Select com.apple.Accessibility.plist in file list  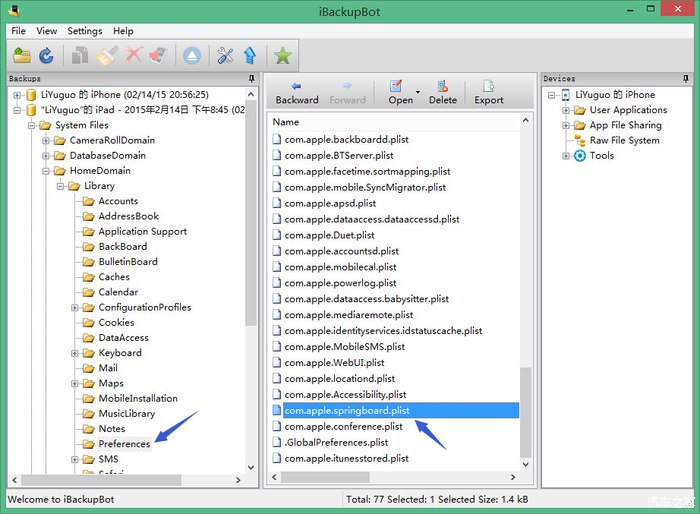(x=345, y=395)
